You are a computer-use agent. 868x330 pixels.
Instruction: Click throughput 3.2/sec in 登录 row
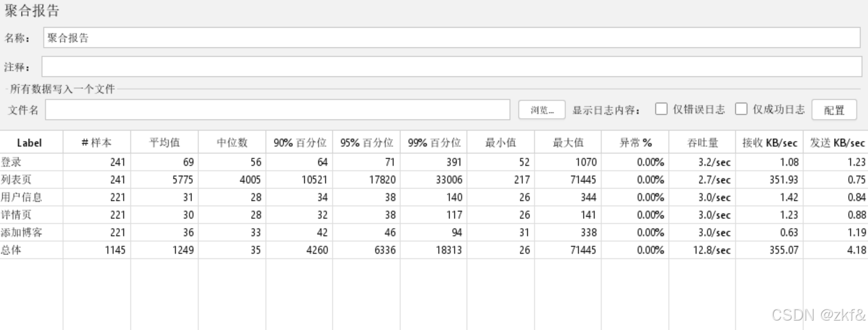coord(716,162)
